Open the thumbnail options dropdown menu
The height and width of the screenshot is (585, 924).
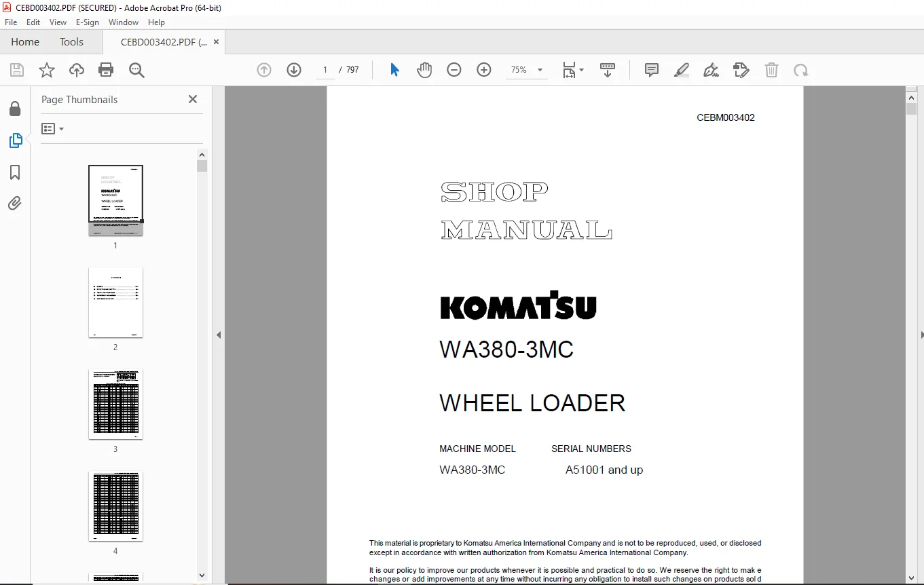pyautogui.click(x=53, y=129)
